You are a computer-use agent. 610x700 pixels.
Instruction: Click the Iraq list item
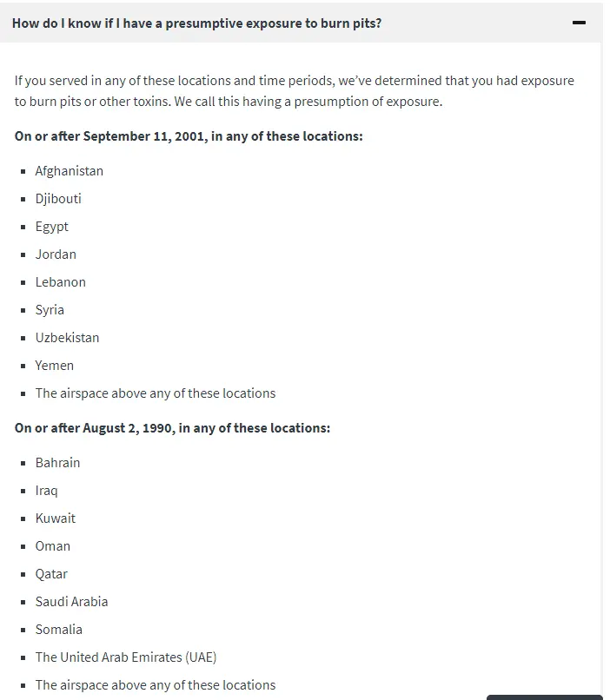pos(46,491)
